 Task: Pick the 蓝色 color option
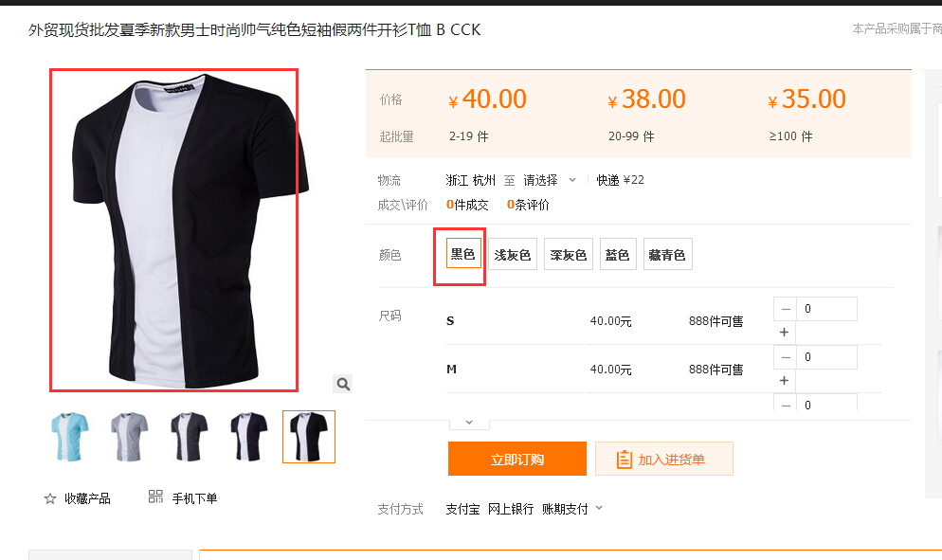618,254
